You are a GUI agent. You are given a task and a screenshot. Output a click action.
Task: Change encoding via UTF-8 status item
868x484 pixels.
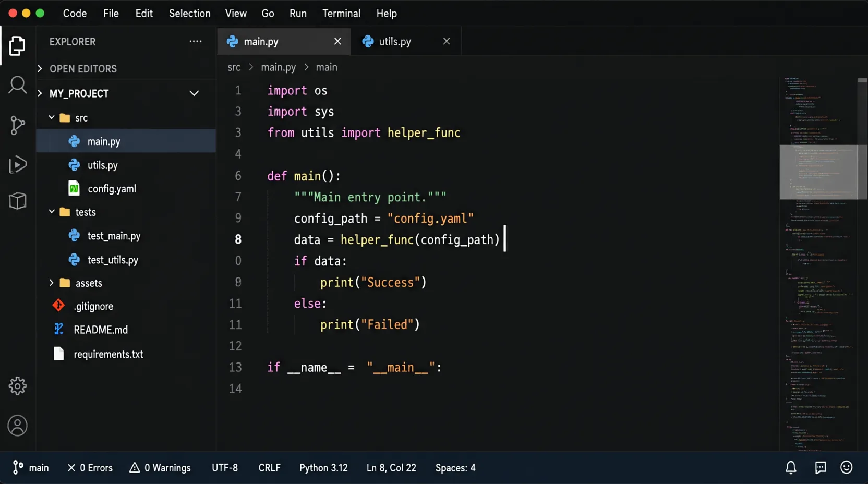(x=225, y=468)
